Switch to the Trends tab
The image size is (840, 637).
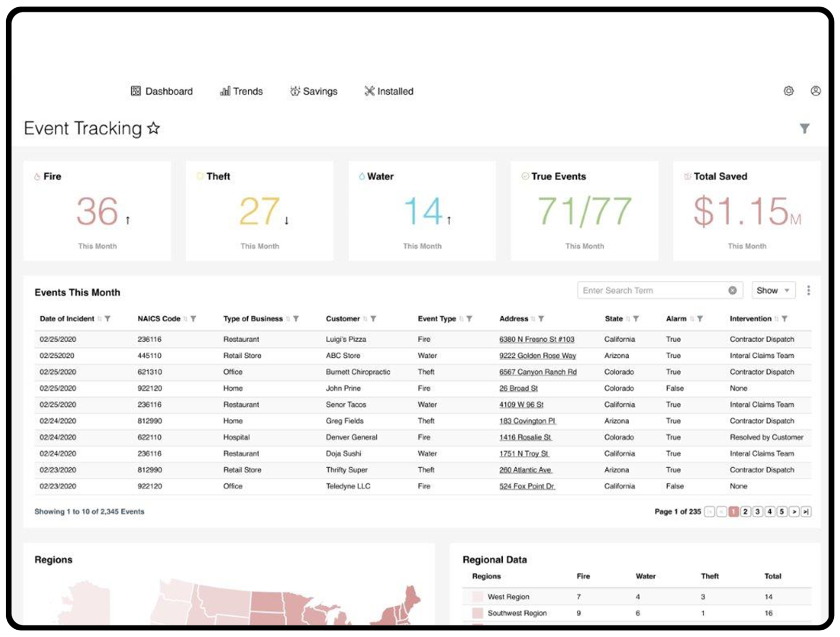coord(241,91)
